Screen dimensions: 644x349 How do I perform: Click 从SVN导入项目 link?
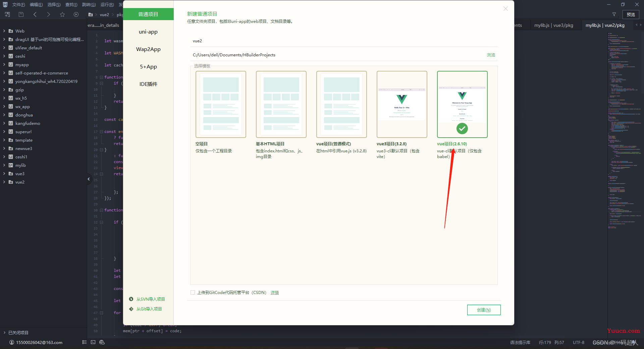[151, 299]
